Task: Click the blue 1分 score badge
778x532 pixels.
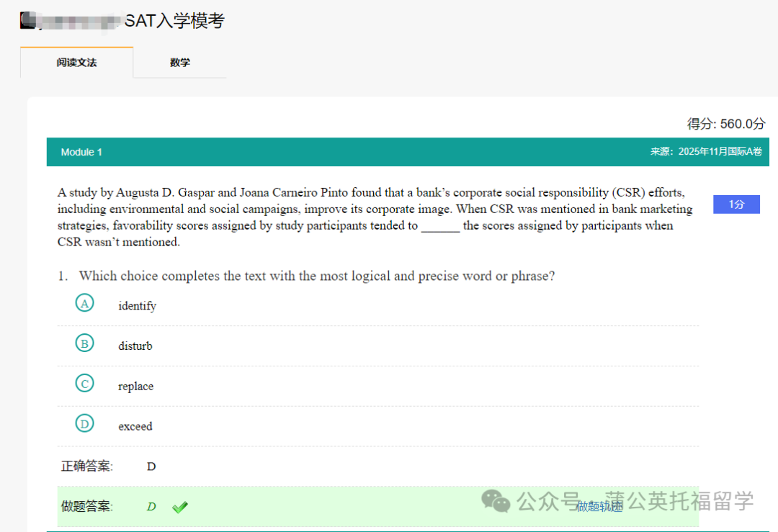Action: point(736,204)
